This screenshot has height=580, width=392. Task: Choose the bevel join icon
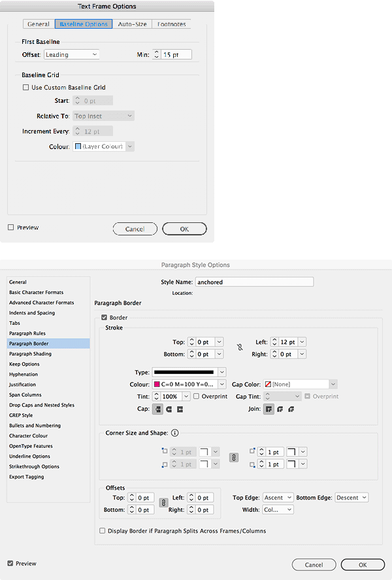(x=291, y=409)
